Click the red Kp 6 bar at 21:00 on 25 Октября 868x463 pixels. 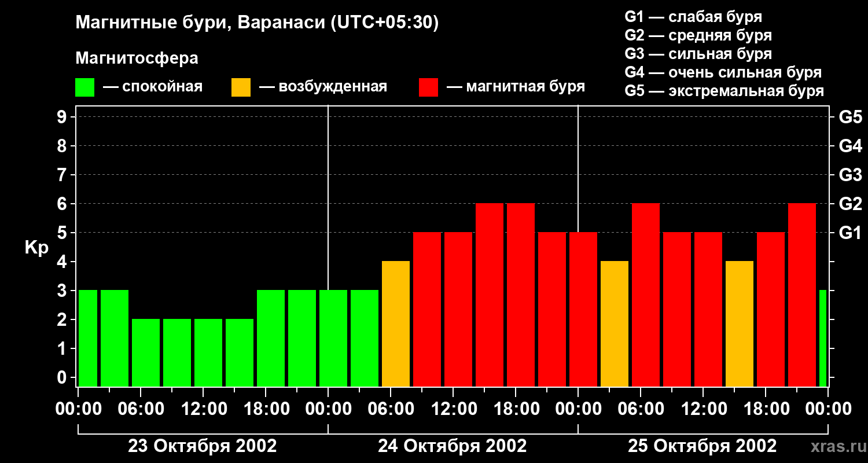tap(802, 295)
